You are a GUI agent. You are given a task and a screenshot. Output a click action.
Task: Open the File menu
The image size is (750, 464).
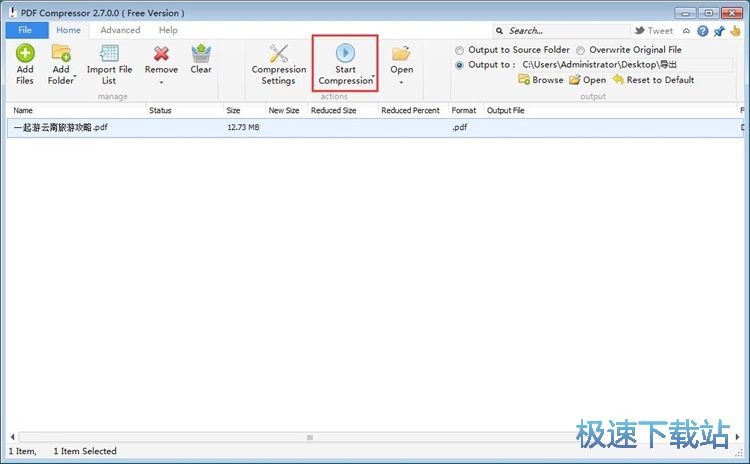[x=27, y=30]
